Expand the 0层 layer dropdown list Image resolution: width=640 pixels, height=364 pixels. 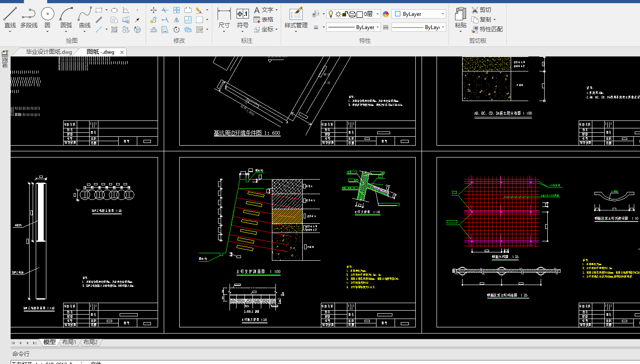click(x=378, y=14)
